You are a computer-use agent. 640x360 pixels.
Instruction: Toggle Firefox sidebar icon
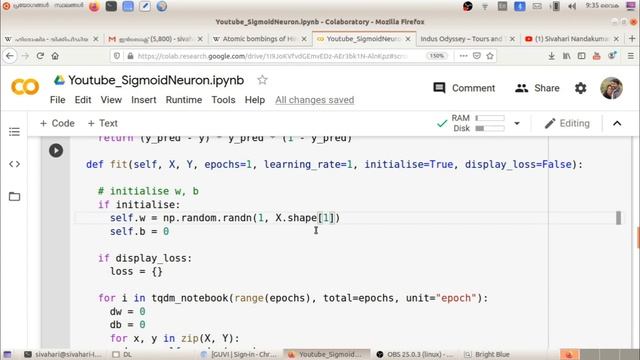[582, 56]
